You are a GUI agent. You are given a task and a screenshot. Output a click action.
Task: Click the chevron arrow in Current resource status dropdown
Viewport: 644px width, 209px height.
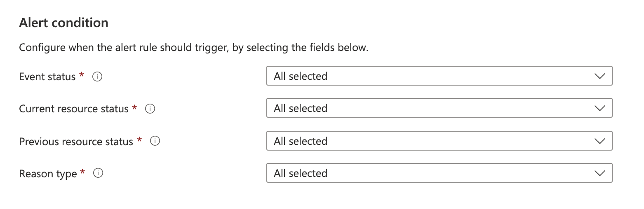tap(599, 108)
